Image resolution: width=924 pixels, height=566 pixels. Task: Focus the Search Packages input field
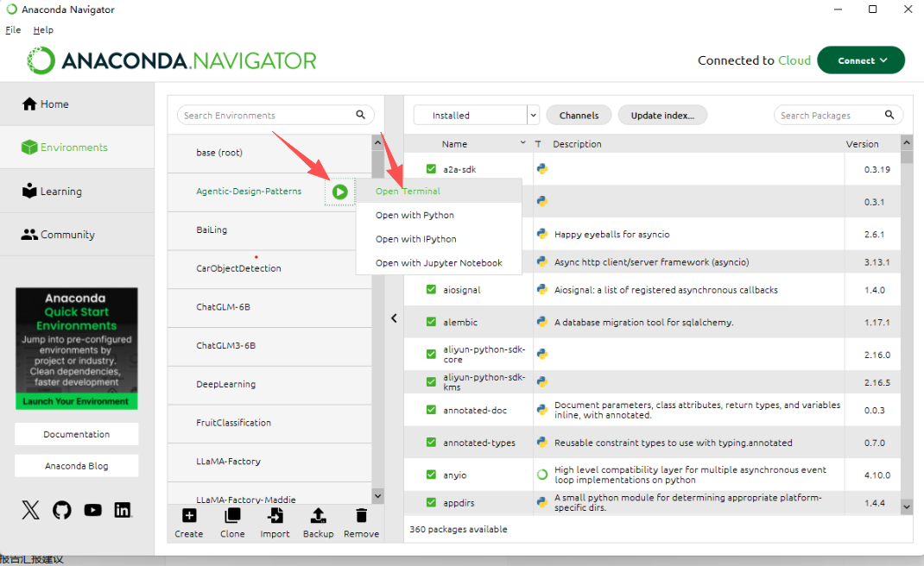[838, 115]
